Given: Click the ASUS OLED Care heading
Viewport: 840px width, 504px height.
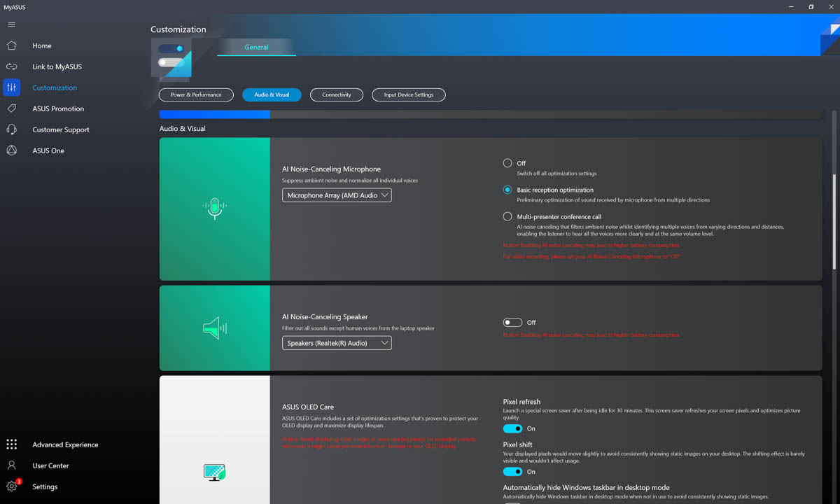Looking at the screenshot, I should 308,407.
